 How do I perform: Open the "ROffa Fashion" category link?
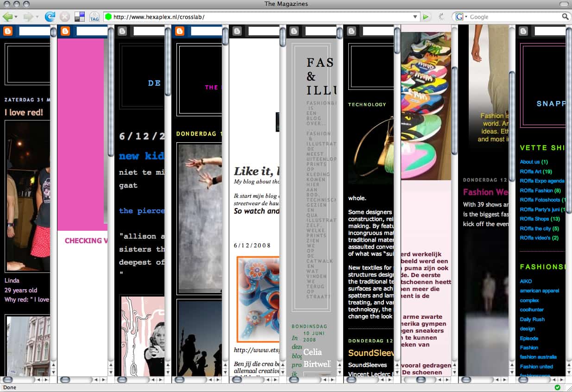click(536, 190)
